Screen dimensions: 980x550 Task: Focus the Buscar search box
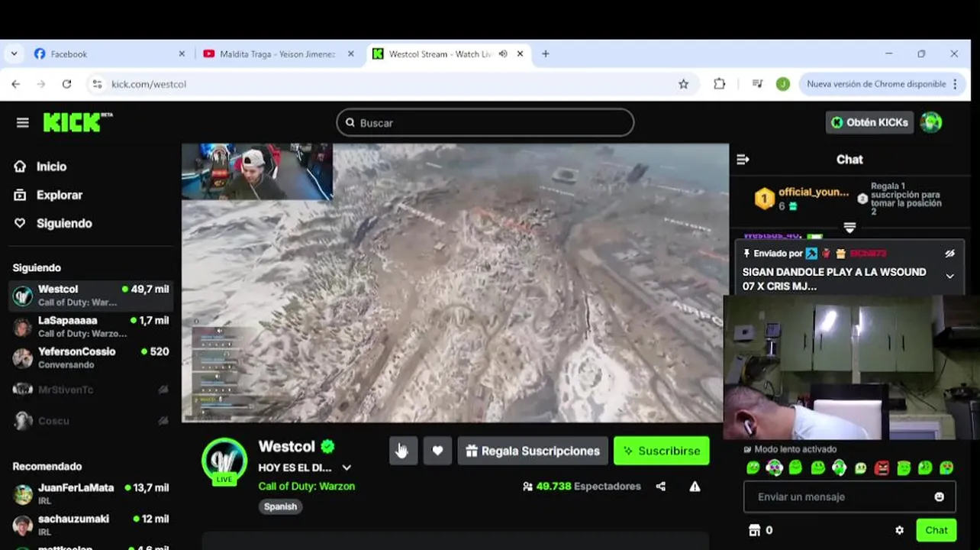(x=485, y=122)
